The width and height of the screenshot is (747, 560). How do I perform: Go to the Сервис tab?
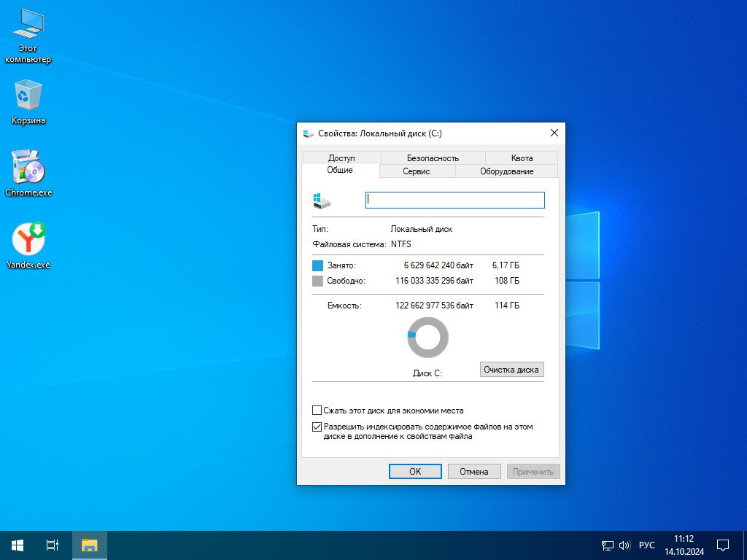point(417,171)
